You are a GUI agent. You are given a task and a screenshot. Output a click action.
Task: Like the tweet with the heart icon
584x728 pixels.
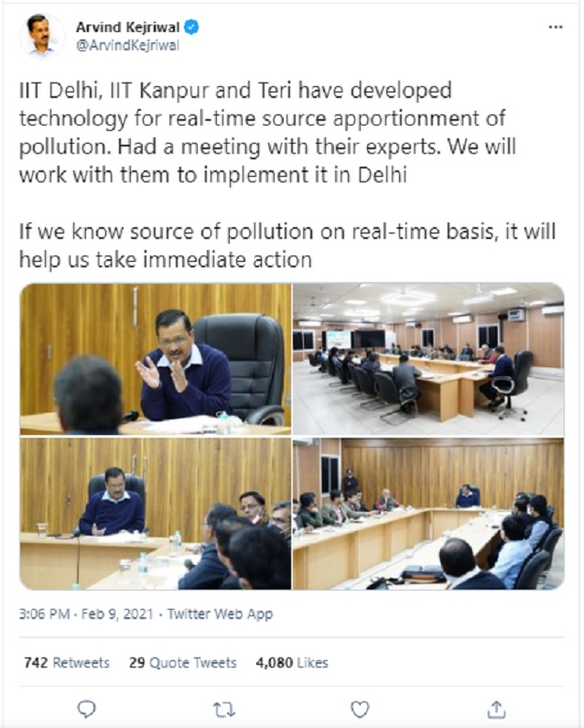tap(360, 710)
